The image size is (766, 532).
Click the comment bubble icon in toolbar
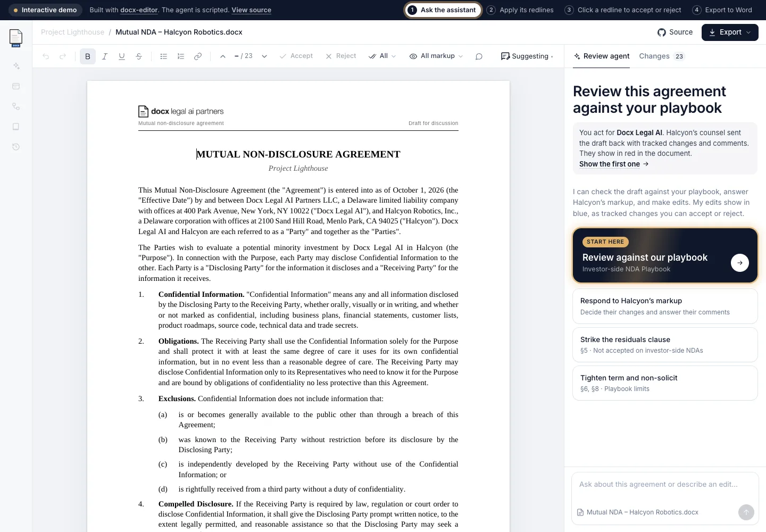pyautogui.click(x=479, y=56)
